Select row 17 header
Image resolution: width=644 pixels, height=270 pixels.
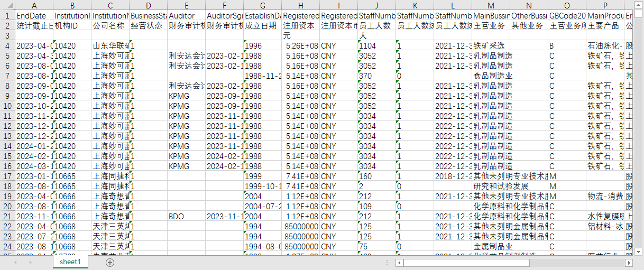pos(8,176)
